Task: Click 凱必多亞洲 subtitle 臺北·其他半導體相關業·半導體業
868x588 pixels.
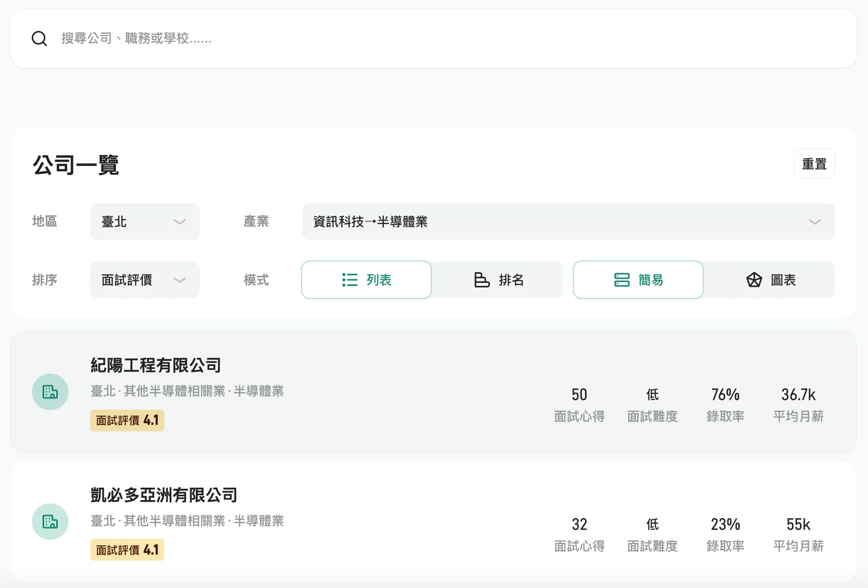Action: [187, 521]
